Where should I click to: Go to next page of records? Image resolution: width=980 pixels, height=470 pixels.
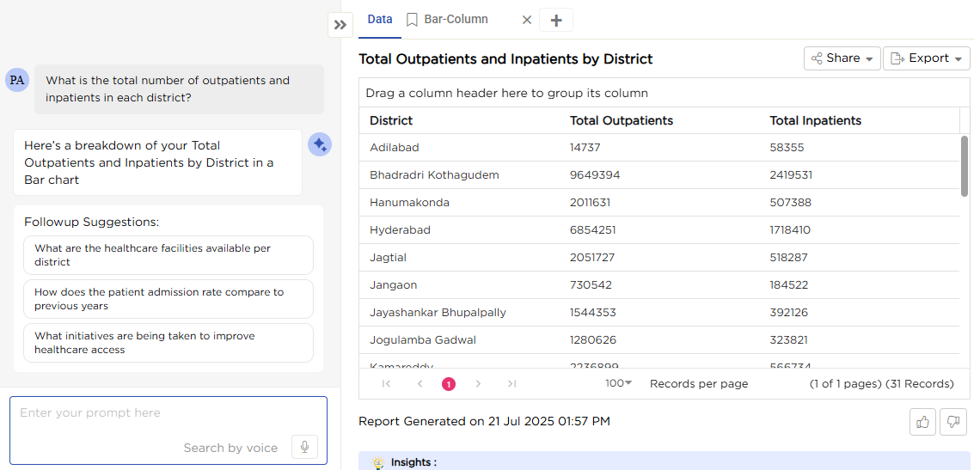point(478,384)
